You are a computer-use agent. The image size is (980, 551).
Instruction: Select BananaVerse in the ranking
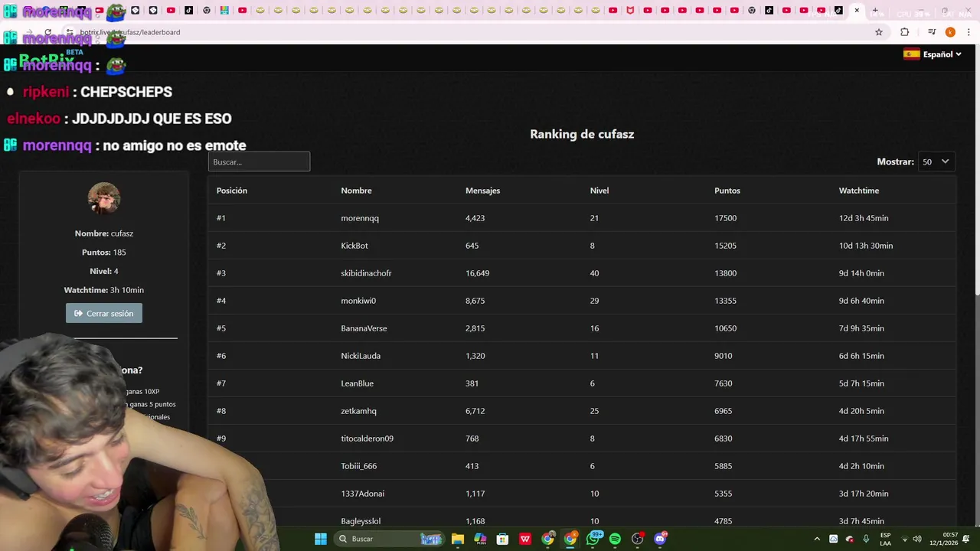[x=364, y=328]
